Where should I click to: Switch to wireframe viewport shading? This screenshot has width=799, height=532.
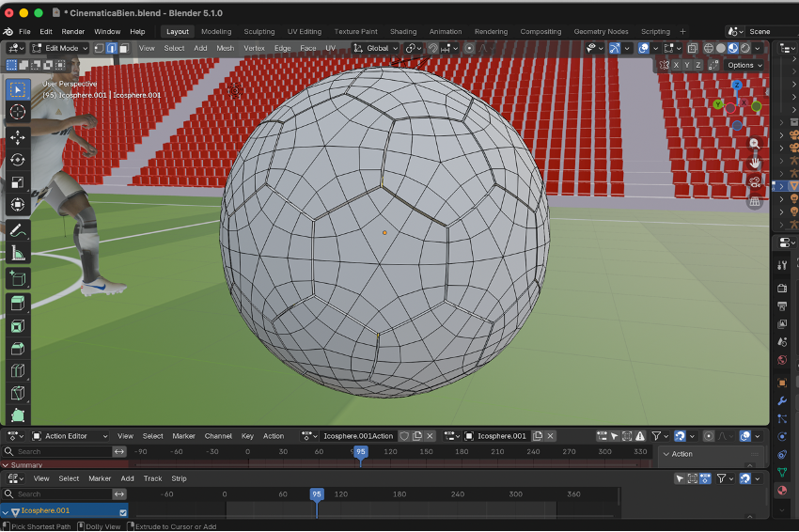point(709,48)
